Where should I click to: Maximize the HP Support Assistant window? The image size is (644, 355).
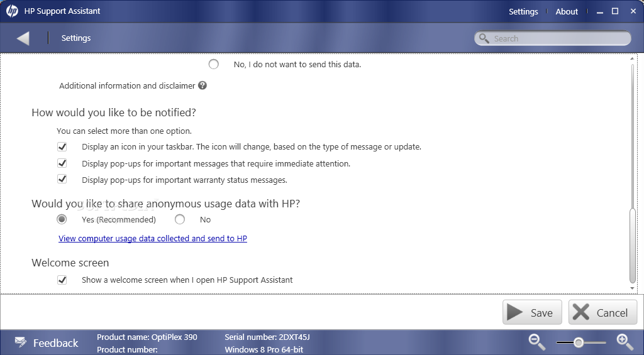[x=615, y=11]
